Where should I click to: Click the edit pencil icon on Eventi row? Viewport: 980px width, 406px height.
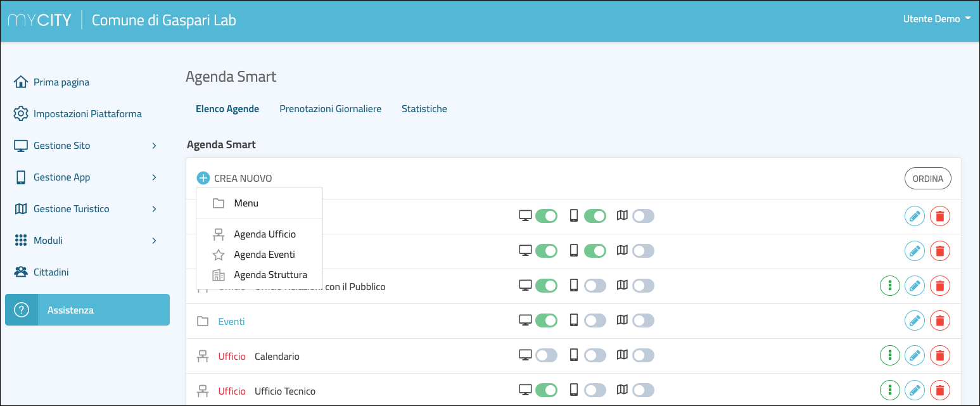[914, 321]
